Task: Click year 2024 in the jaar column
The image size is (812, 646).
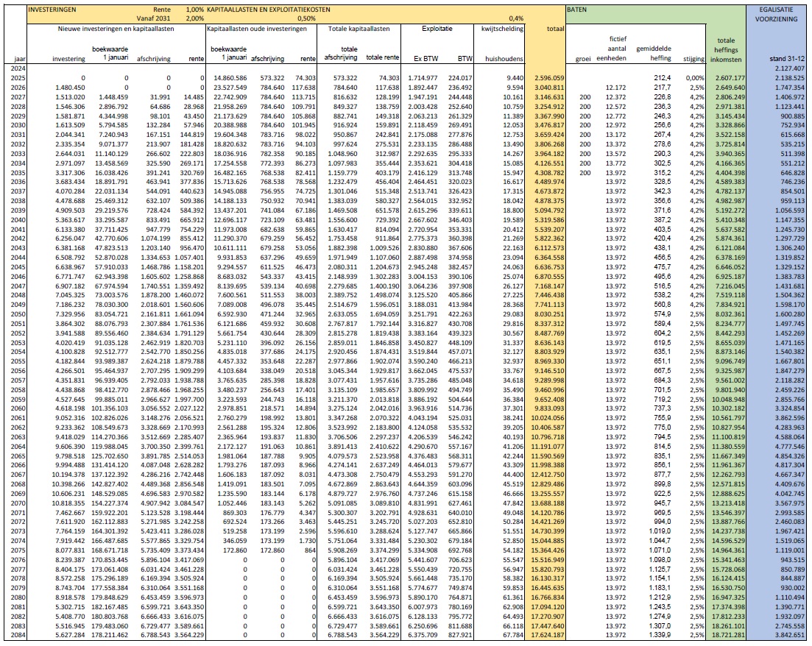Action: pos(18,68)
